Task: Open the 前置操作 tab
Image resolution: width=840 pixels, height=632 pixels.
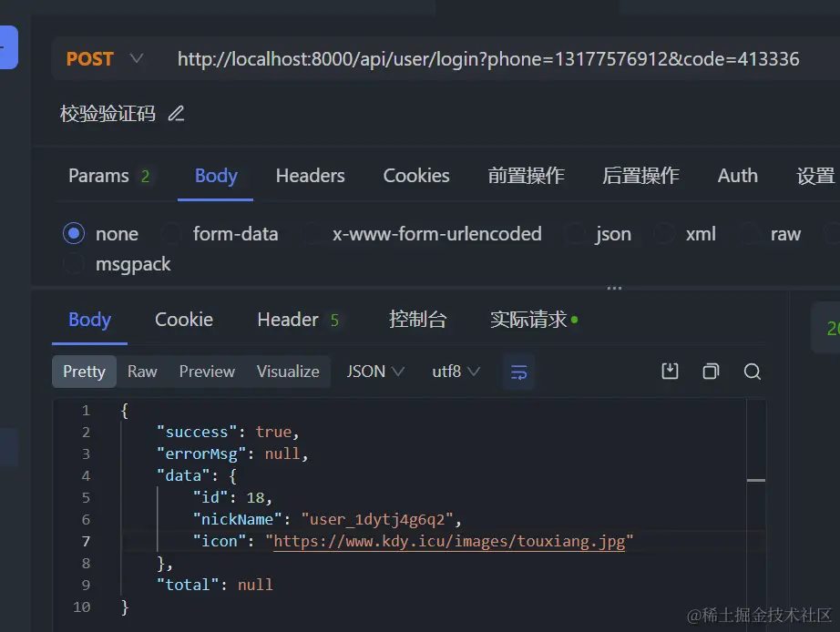Action: 526,176
